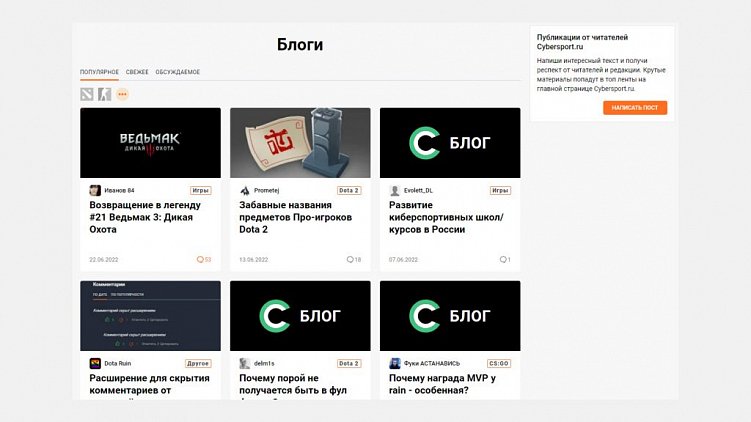Open Prometej author avatar
The image size is (751, 422).
245,191
